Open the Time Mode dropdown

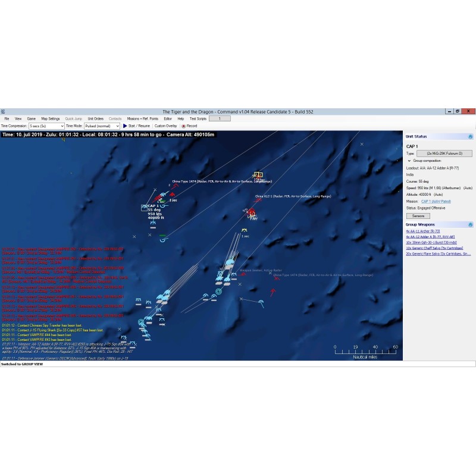click(102, 126)
